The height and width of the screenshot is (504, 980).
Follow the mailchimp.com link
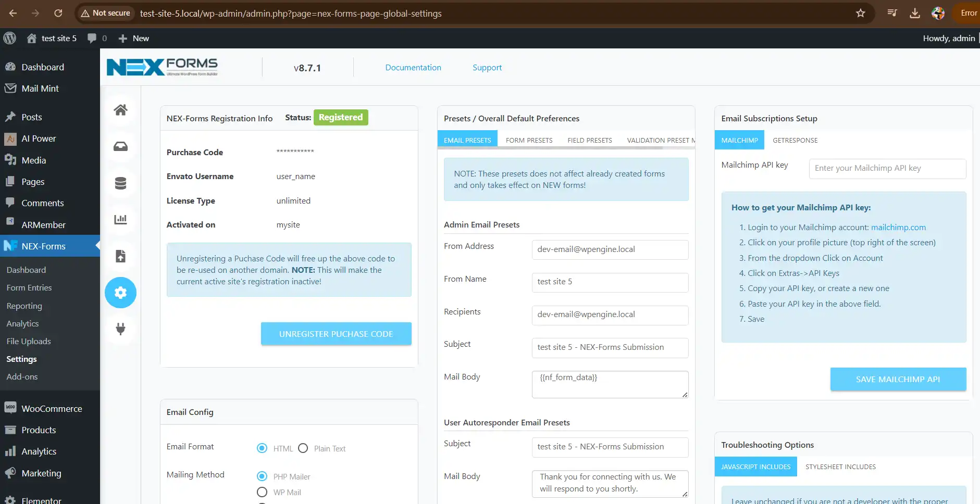(898, 228)
